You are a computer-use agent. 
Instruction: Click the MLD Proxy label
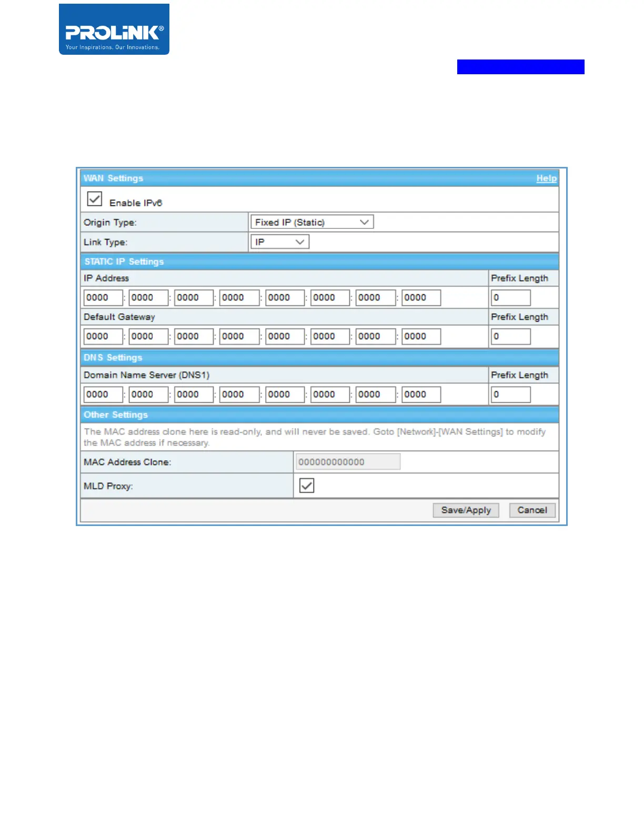(108, 486)
